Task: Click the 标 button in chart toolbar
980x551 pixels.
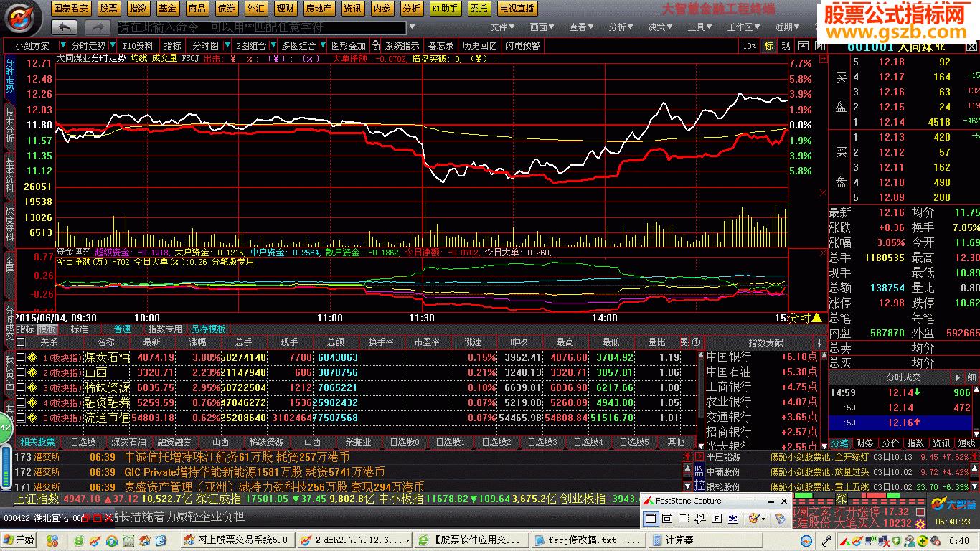Action: pos(769,45)
